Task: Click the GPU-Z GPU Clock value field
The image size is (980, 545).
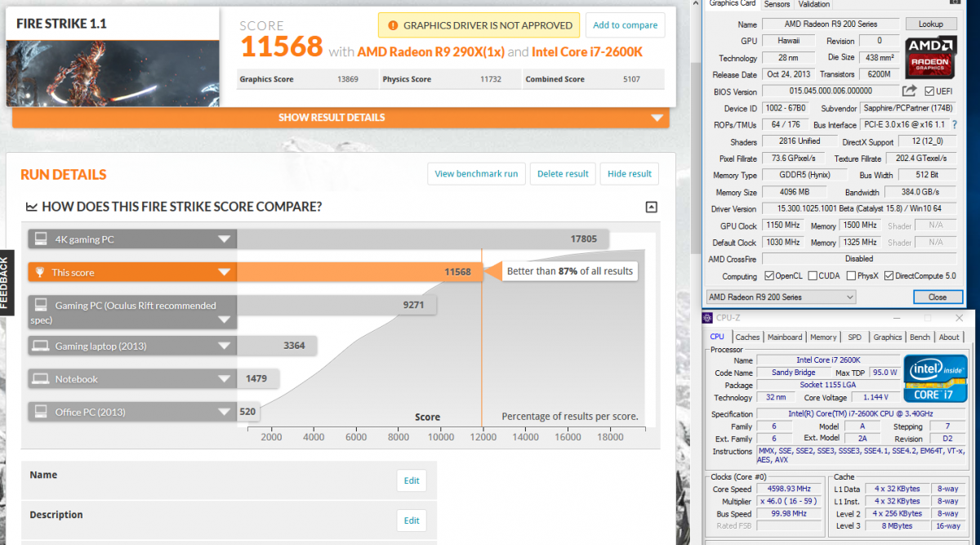Action: coord(784,226)
